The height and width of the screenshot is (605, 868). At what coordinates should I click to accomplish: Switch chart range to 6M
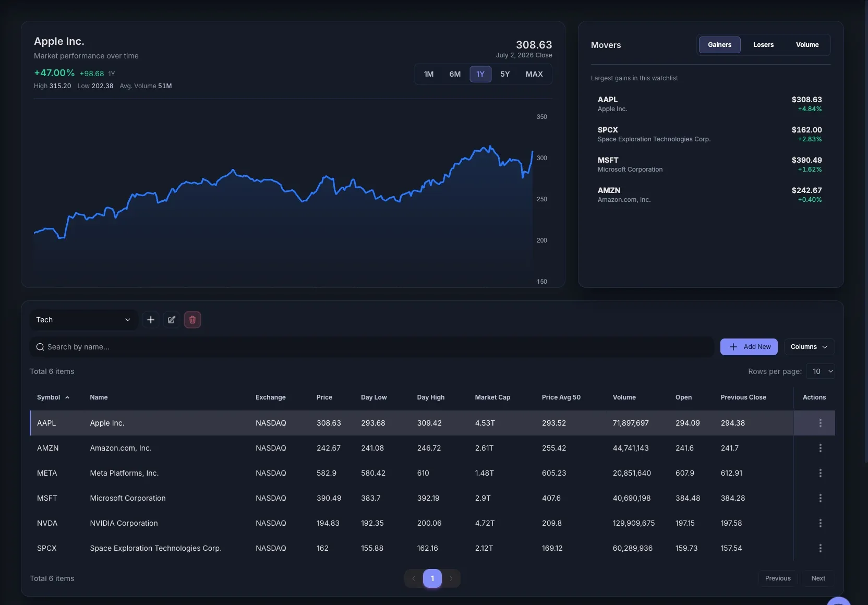(455, 74)
